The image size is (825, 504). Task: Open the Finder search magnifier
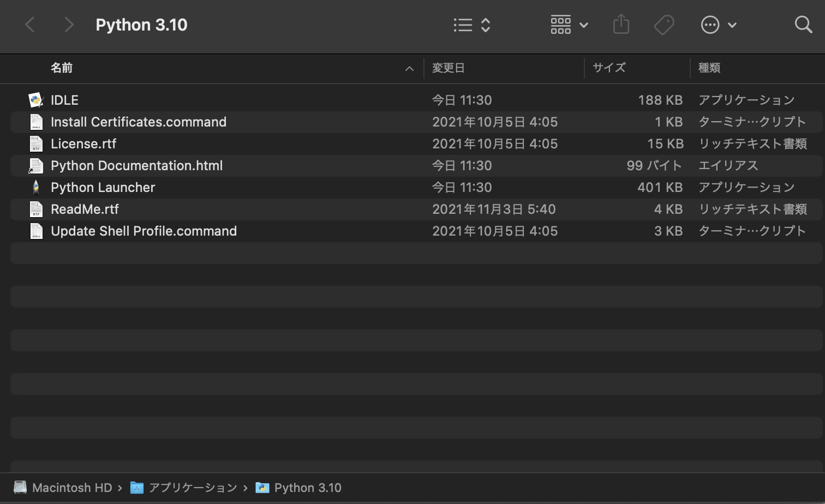803,25
